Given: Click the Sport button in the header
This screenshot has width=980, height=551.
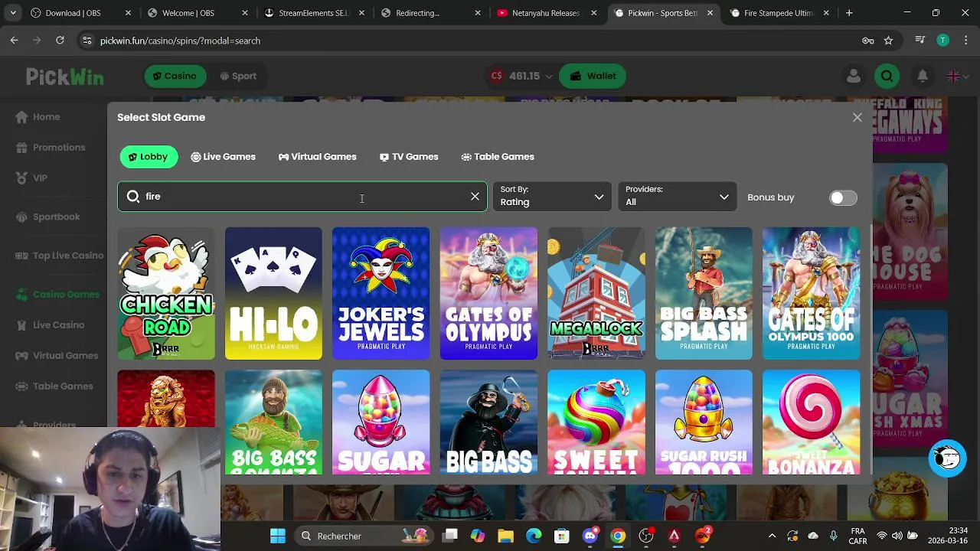Looking at the screenshot, I should (x=238, y=76).
